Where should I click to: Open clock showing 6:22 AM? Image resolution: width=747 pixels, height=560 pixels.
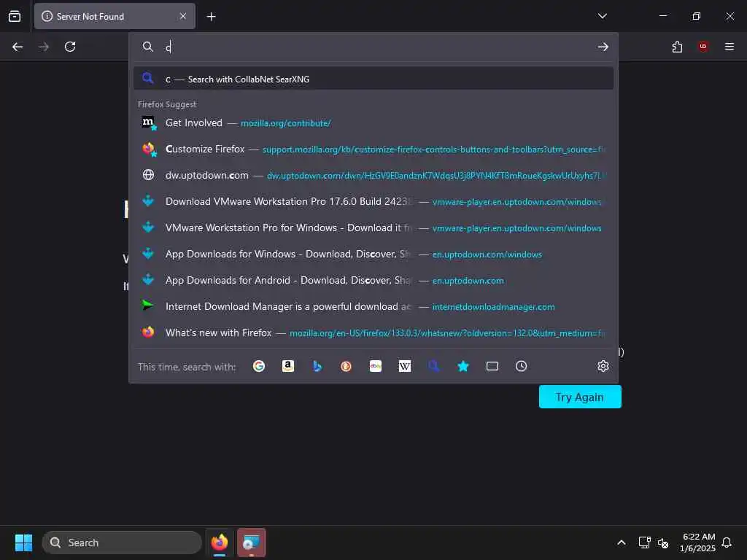[698, 542]
